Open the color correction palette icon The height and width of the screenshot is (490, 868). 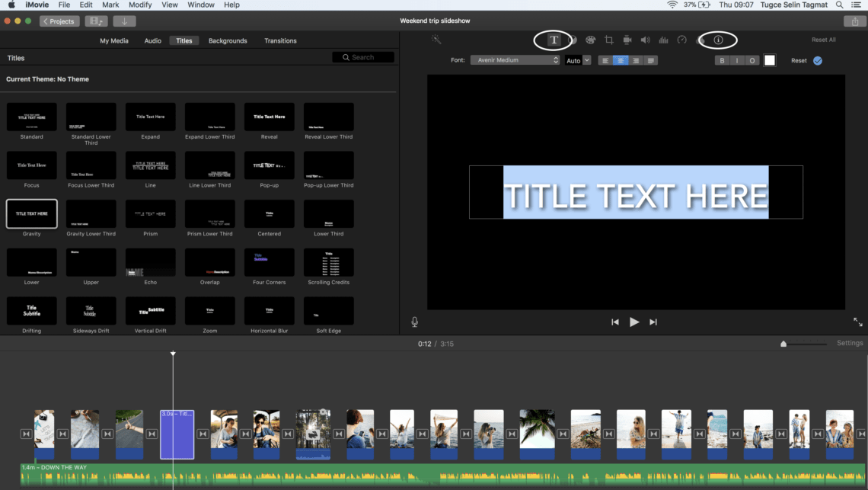tap(591, 40)
